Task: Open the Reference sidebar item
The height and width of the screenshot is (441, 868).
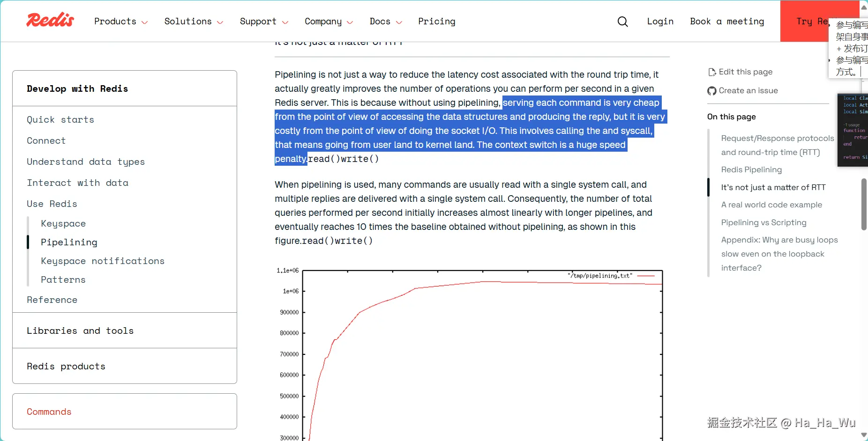Action: [x=52, y=300]
